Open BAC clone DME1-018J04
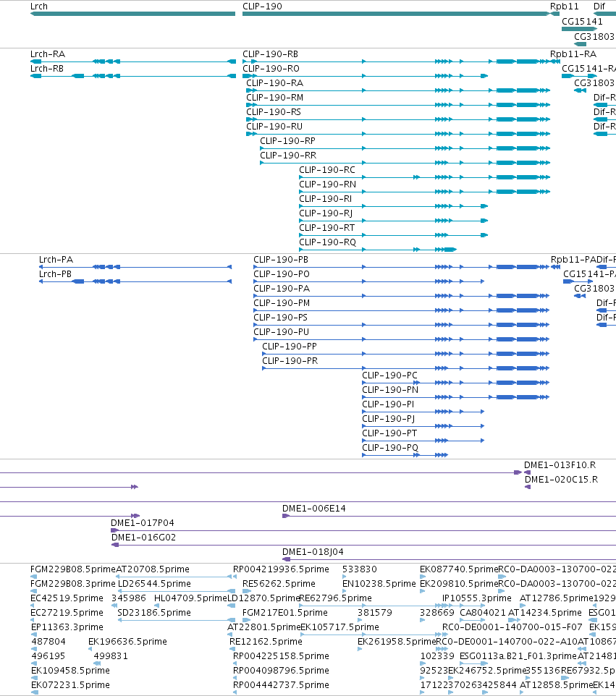 pos(313,552)
